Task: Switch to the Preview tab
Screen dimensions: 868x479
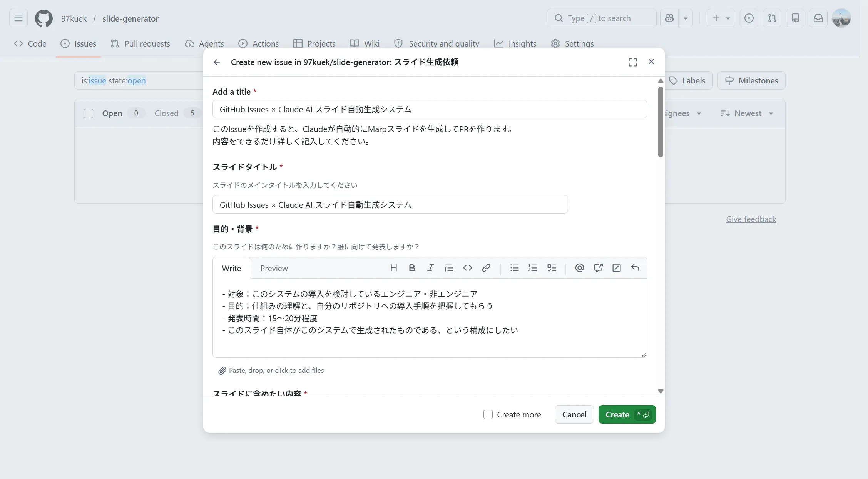Action: [274, 268]
